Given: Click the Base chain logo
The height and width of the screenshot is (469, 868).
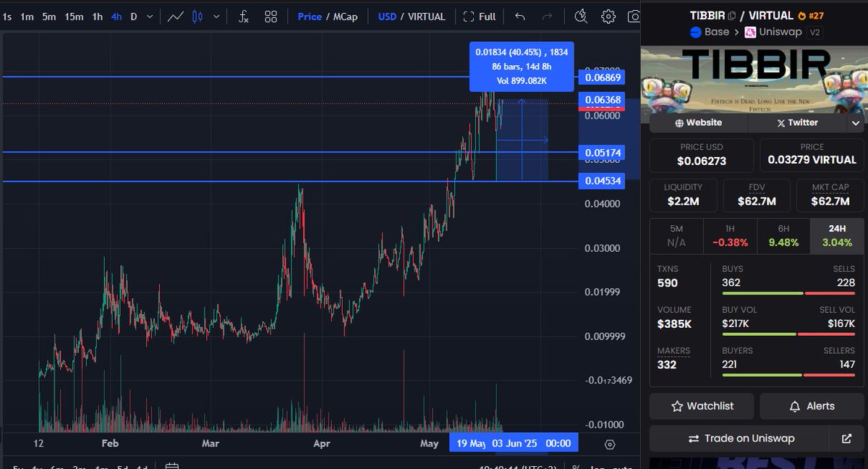Looking at the screenshot, I should tap(697, 32).
